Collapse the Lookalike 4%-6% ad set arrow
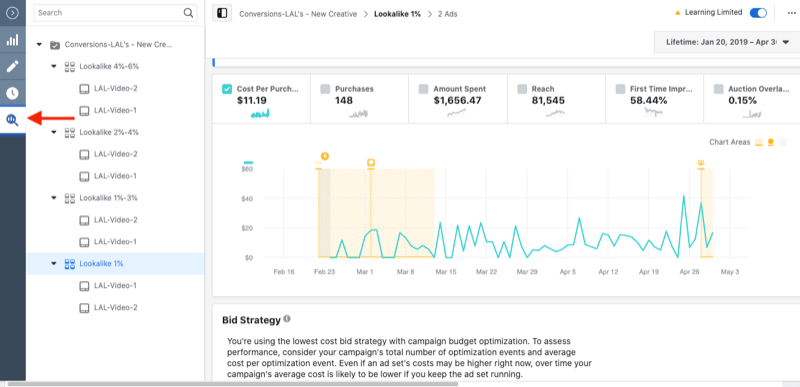This screenshot has width=800, height=387. (x=54, y=67)
